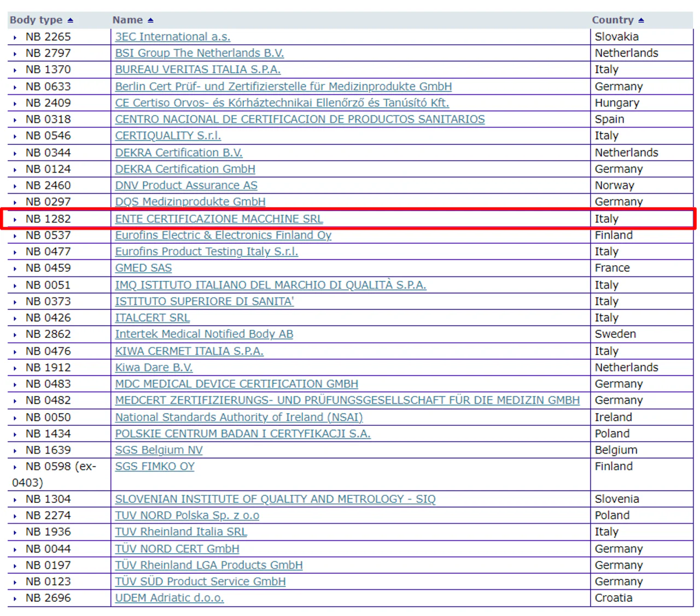Click the ITALCERT SRL link
Viewport: 700px width, 616px height.
[x=153, y=318]
